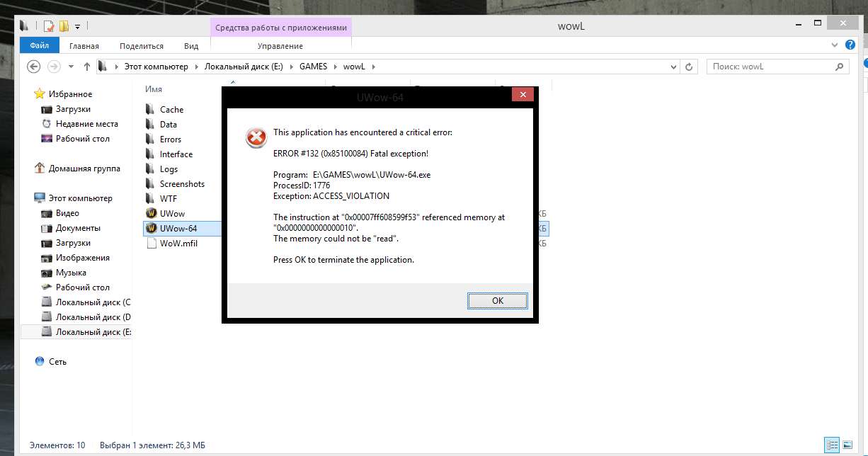Click the search box Поиск: wowL
This screenshot has width=868, height=456.
point(772,67)
